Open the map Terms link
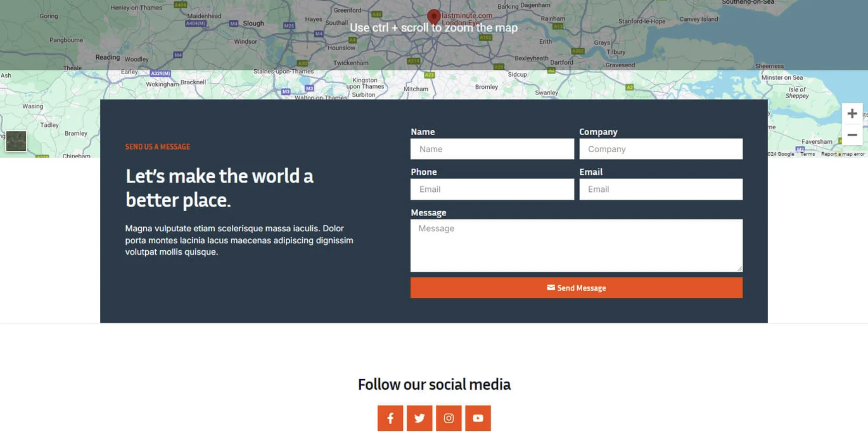The height and width of the screenshot is (442, 868). click(x=807, y=154)
